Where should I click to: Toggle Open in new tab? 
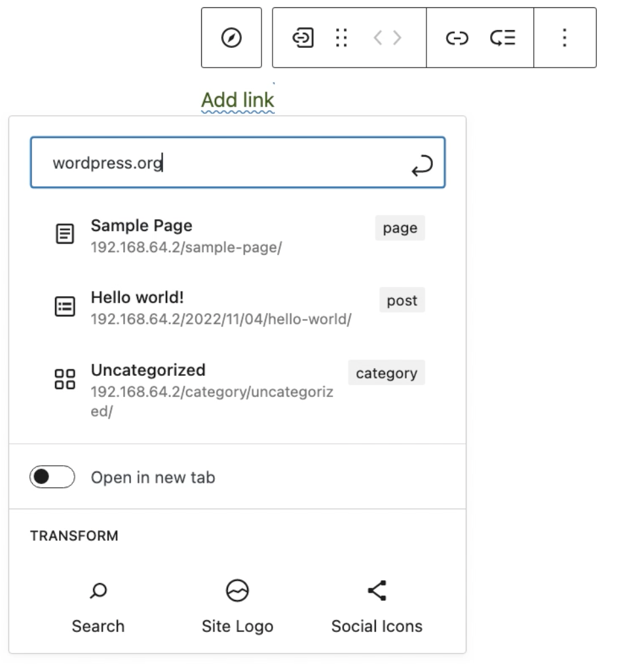(52, 477)
